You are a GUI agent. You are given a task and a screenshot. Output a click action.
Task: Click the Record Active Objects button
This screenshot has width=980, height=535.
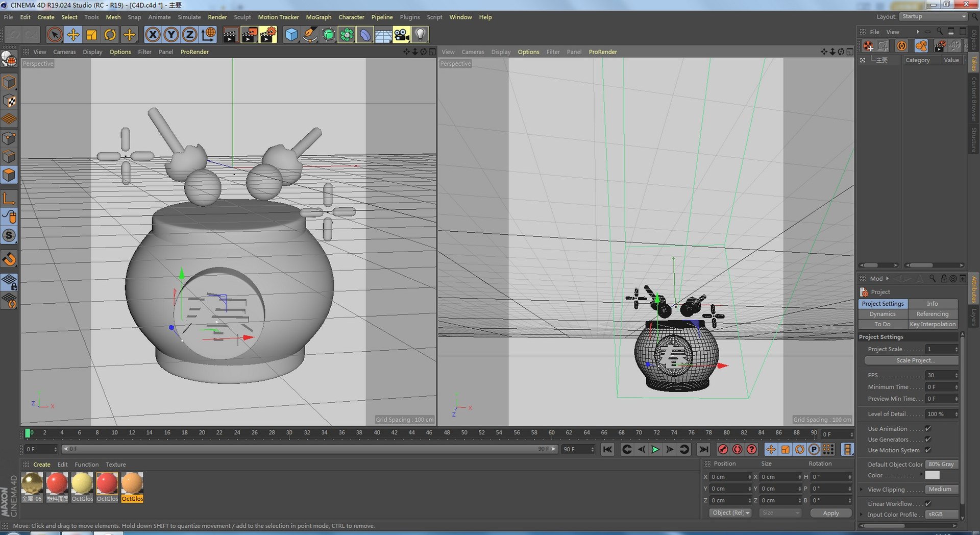click(x=723, y=449)
